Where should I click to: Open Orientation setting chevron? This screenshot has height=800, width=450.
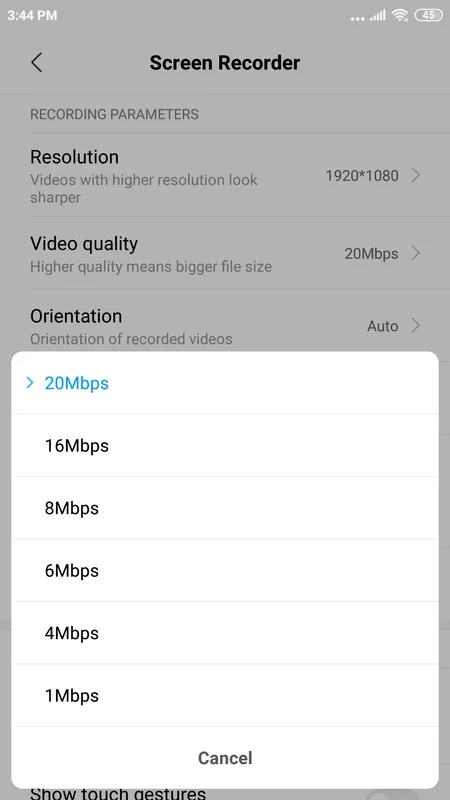pos(416,326)
